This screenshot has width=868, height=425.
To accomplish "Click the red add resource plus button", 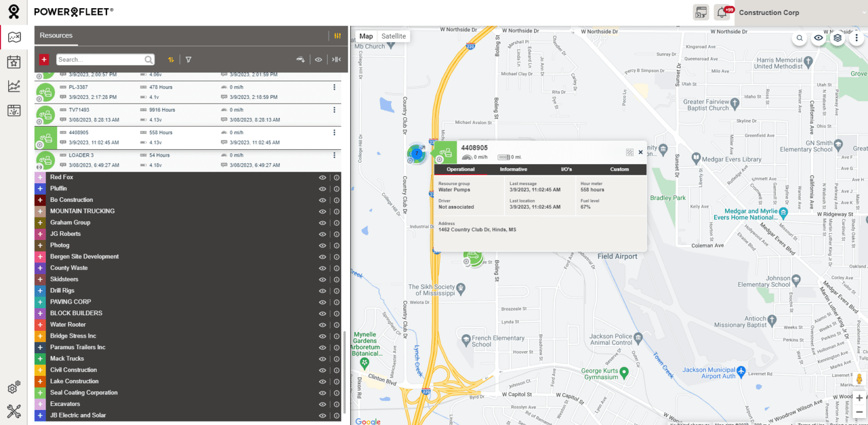I will click(44, 60).
